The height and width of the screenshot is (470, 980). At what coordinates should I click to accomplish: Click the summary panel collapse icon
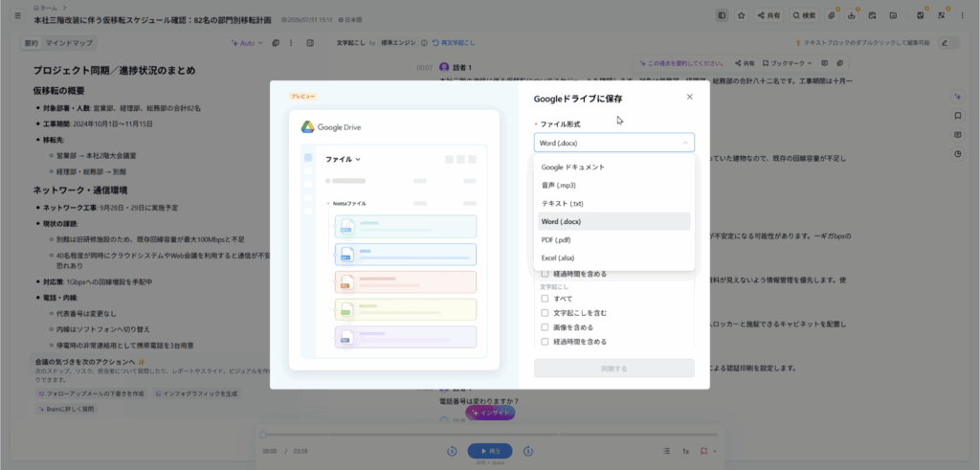pos(310,43)
